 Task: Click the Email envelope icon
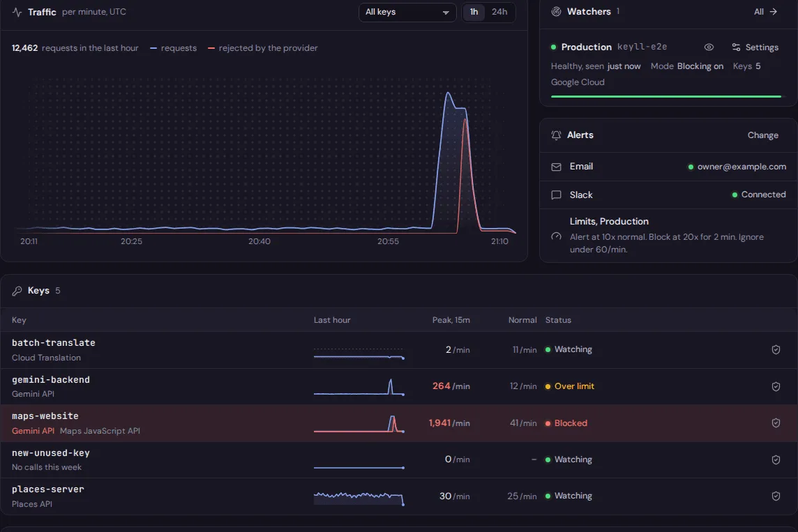[556, 167]
